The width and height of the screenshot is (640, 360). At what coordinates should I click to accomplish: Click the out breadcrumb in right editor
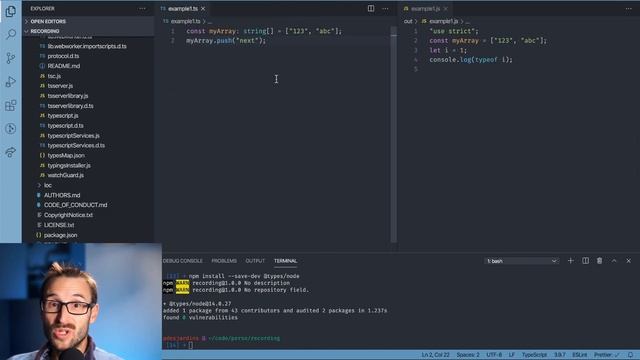[408, 21]
